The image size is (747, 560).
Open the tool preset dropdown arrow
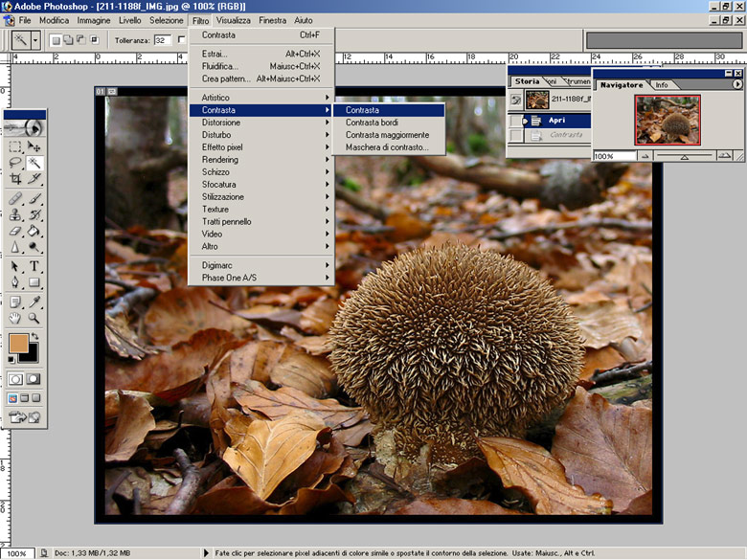click(x=36, y=40)
